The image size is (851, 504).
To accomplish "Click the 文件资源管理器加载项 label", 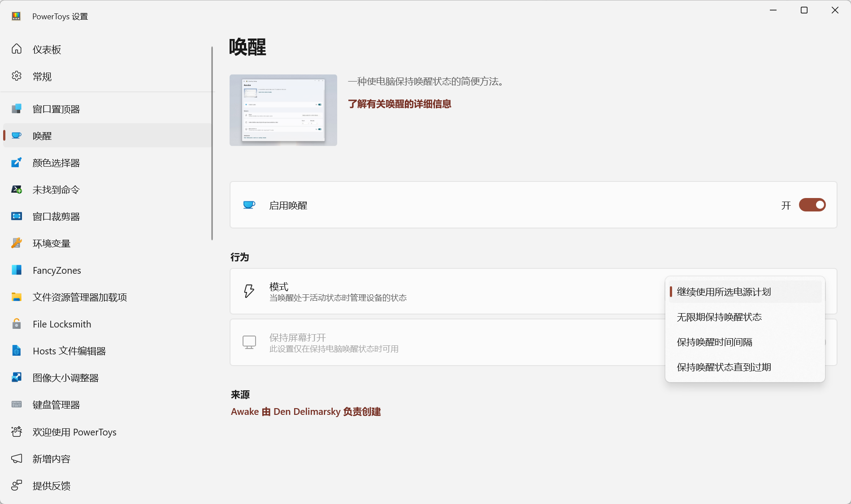I will (x=80, y=297).
